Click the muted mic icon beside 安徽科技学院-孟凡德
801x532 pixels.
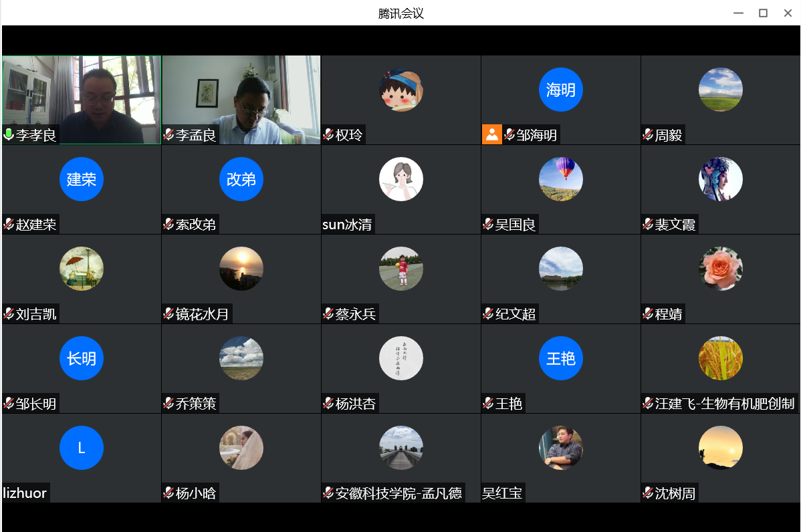click(x=328, y=493)
